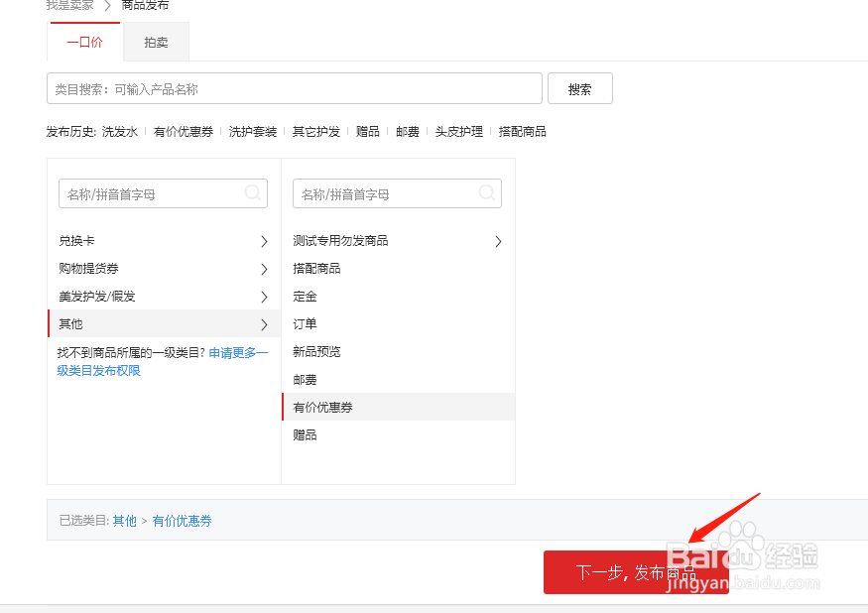
Task: Click magnifier icon in right category filter
Action: tap(487, 192)
